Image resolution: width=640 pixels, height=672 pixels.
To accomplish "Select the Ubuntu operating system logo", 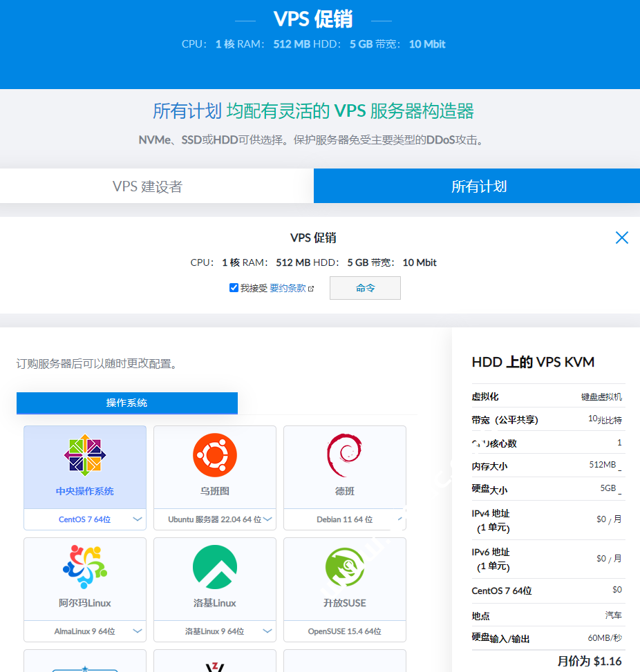I will coord(214,454).
